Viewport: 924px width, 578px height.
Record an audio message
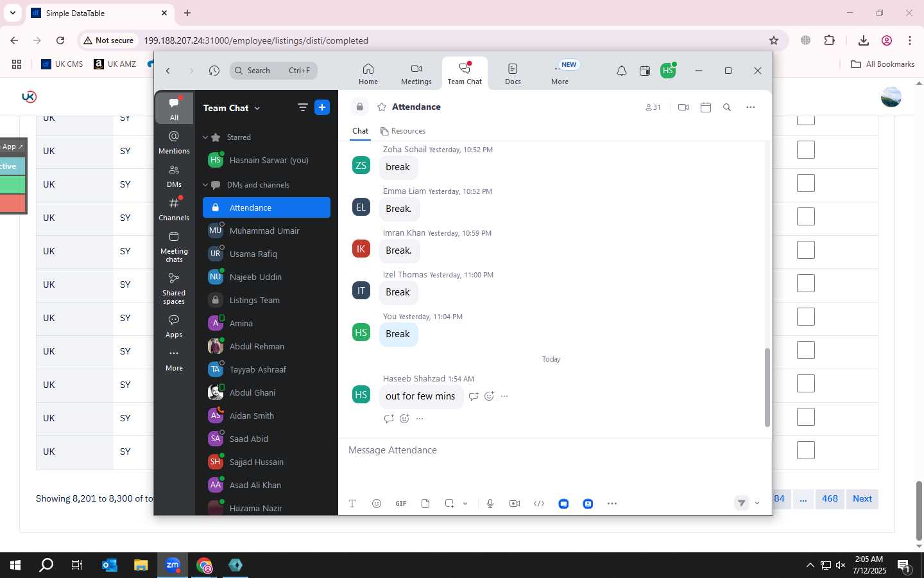coord(490,504)
